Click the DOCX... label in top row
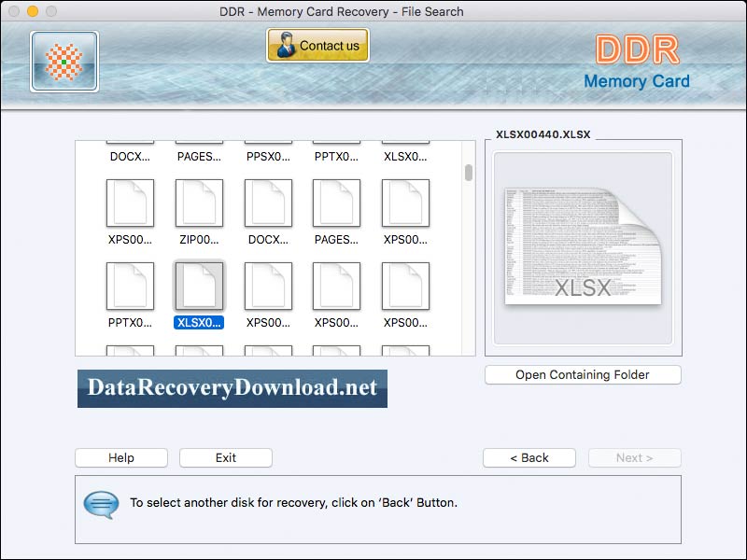This screenshot has height=560, width=747. 130,157
